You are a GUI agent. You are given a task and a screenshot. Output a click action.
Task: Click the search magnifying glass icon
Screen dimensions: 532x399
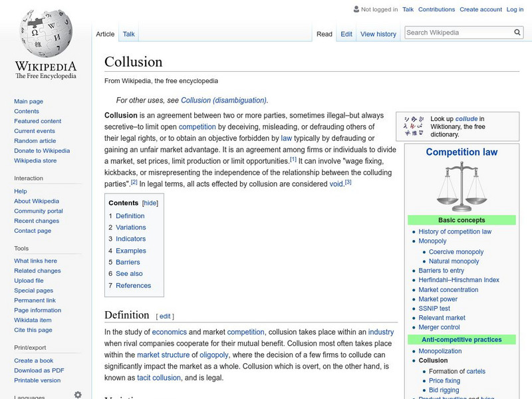click(517, 31)
